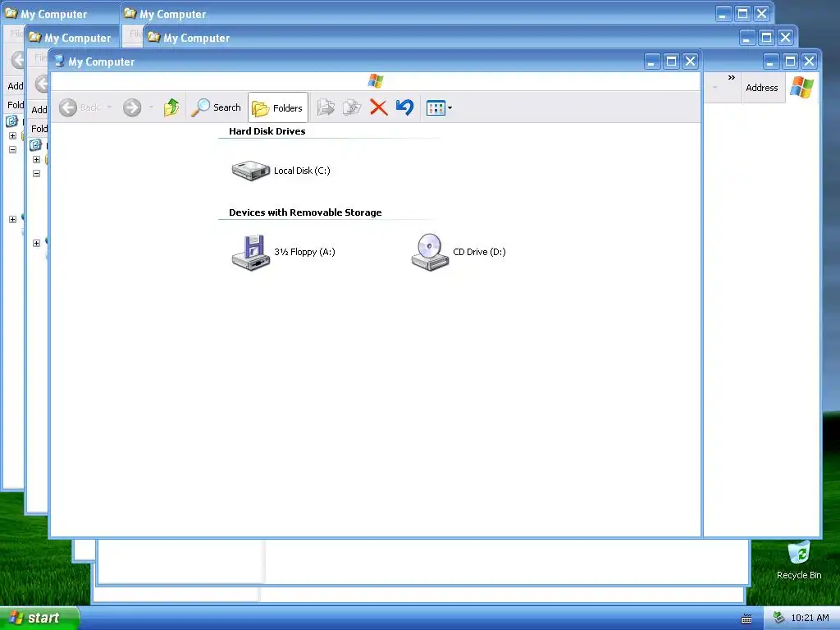
Task: Click the Desktop tree icon in far-left window
Action: pyautogui.click(x=11, y=121)
